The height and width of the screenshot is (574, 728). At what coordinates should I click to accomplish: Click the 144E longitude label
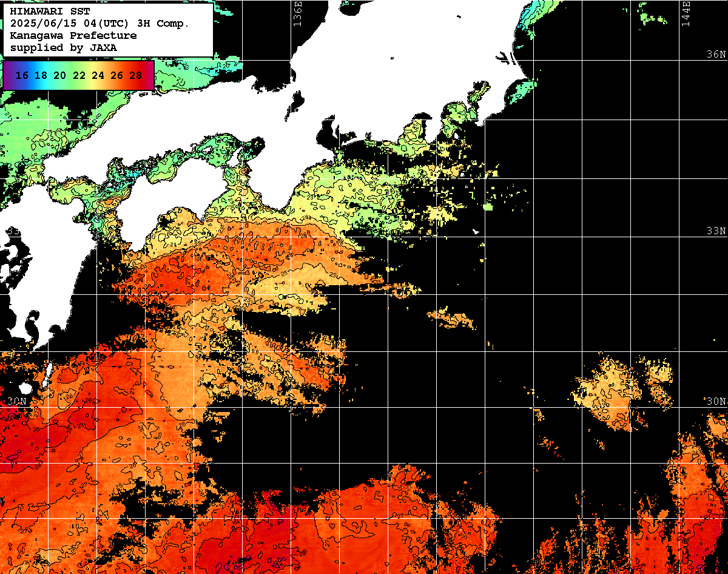(x=686, y=13)
